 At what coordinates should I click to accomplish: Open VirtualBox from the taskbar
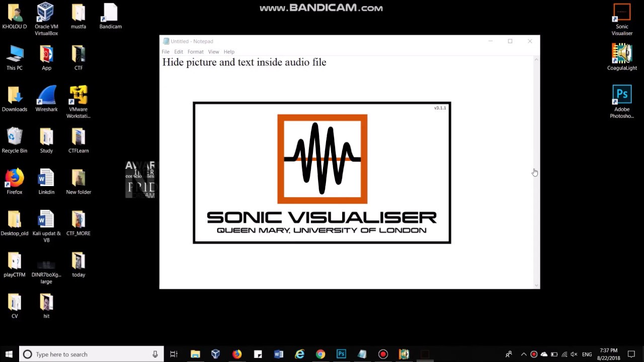215,354
